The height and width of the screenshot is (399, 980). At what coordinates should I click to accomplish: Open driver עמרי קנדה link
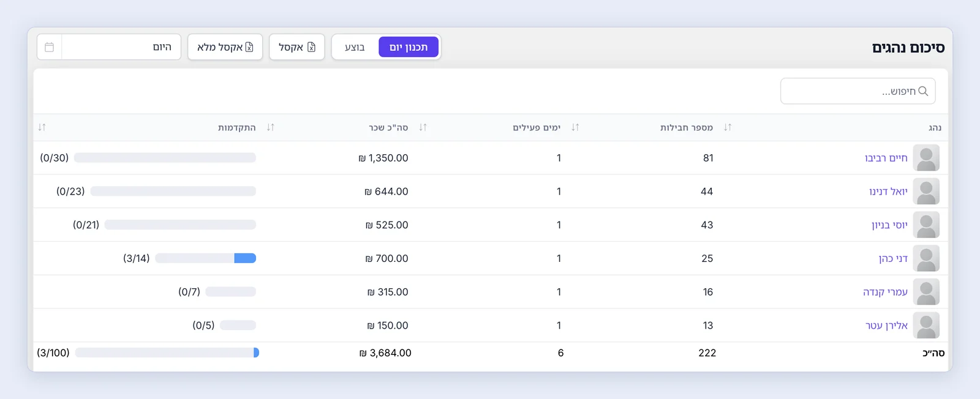pos(885,292)
